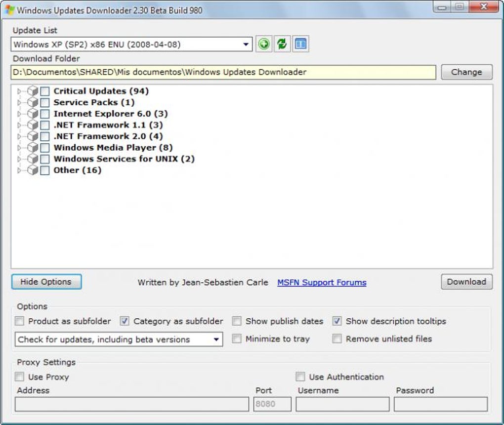Check the Internet Explorer 6.0 (3) checkbox

(45, 114)
